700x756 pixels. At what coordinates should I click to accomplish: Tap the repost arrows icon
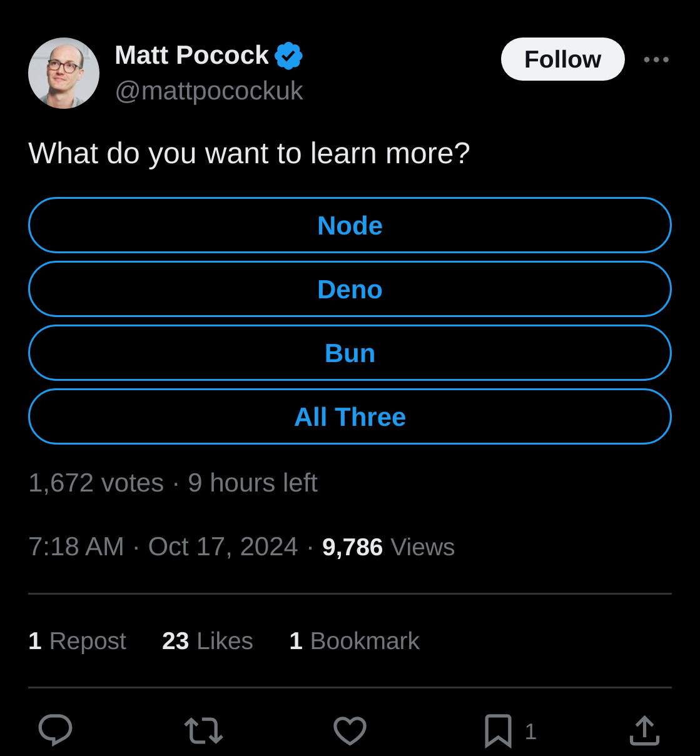point(203,730)
